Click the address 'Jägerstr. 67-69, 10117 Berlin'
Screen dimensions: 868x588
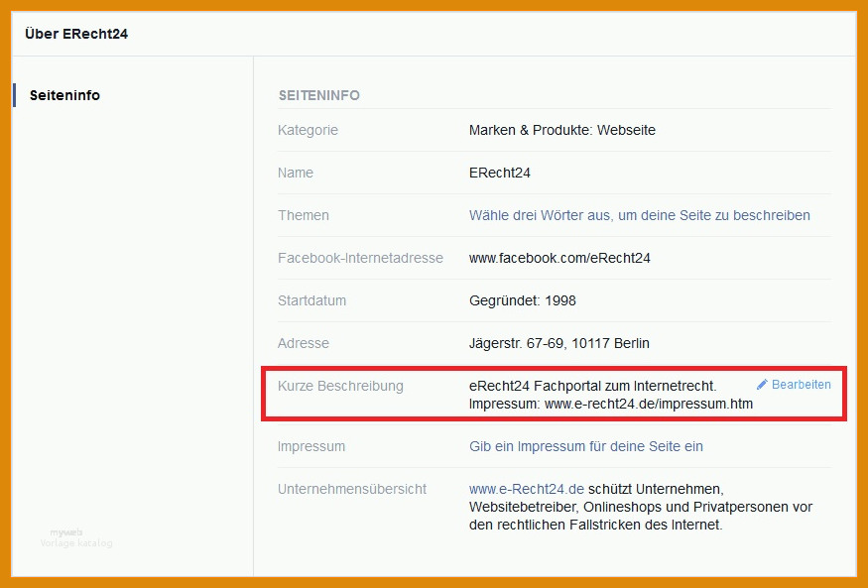pos(558,343)
